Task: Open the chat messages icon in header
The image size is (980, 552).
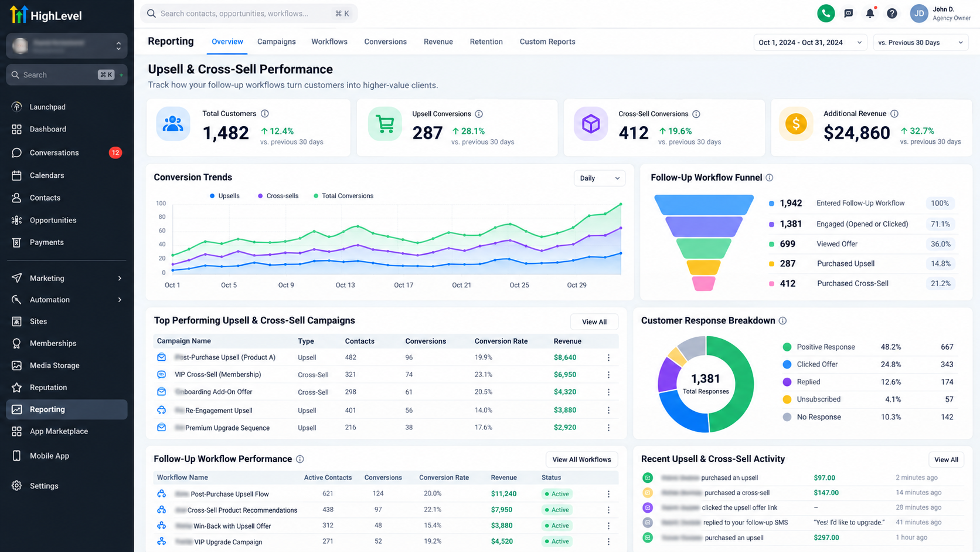Action: pos(848,13)
